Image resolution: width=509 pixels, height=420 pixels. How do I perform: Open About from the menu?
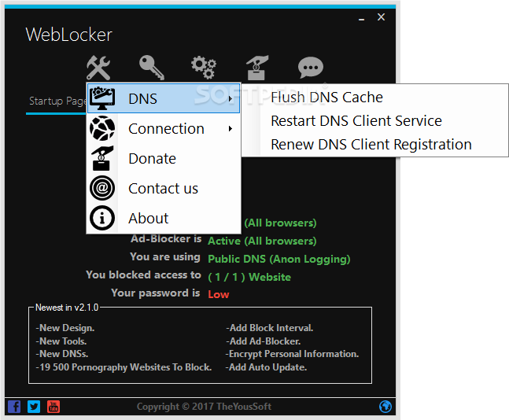pyautogui.click(x=164, y=218)
